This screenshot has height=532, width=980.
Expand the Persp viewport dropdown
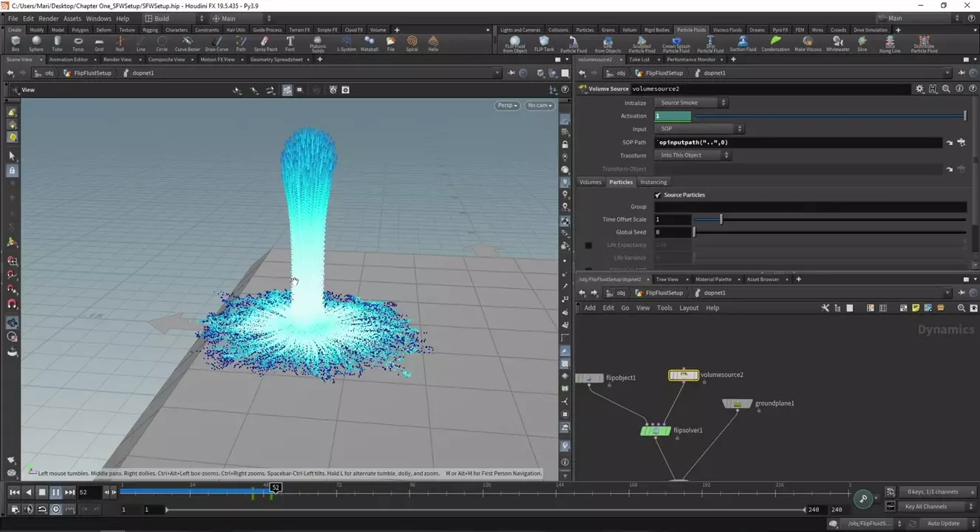[x=507, y=106]
